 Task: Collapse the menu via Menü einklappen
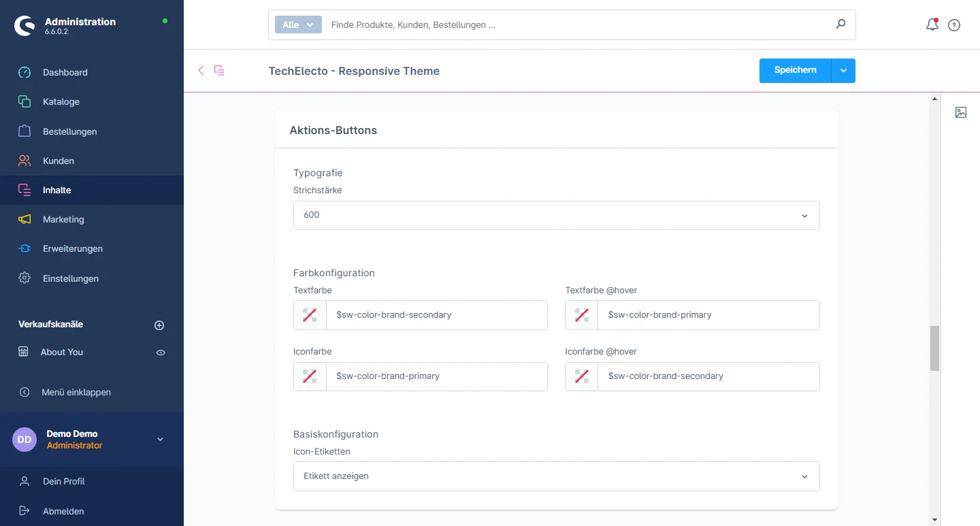click(76, 392)
